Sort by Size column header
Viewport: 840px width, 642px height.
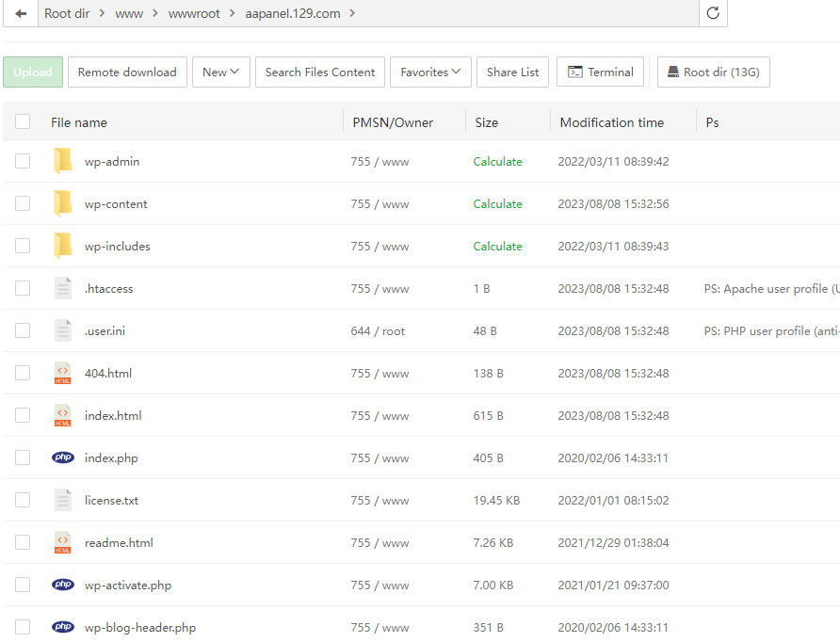(x=487, y=122)
